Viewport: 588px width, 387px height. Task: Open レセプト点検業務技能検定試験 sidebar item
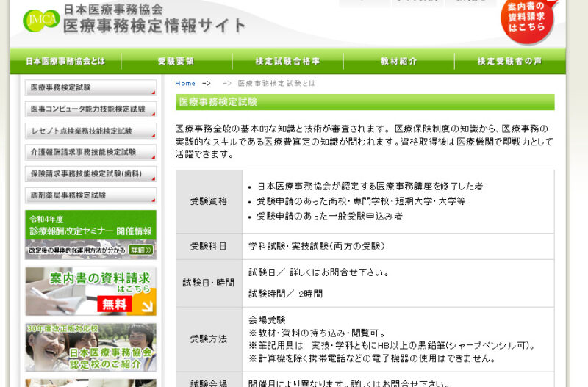tap(90, 131)
